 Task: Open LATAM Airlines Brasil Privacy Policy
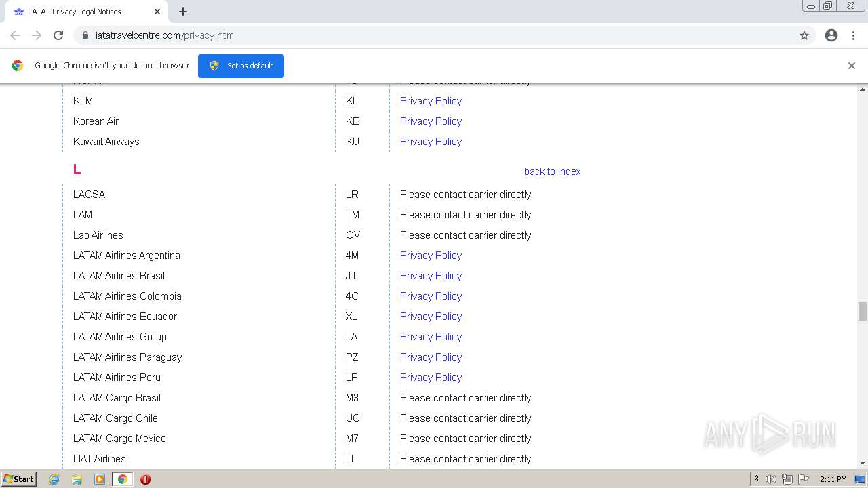[431, 276]
